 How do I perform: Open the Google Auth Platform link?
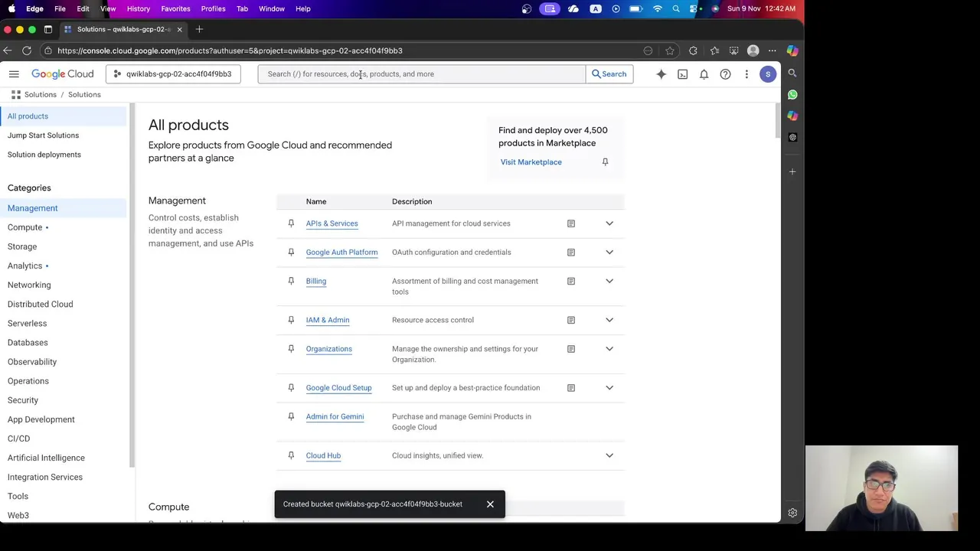(x=341, y=253)
